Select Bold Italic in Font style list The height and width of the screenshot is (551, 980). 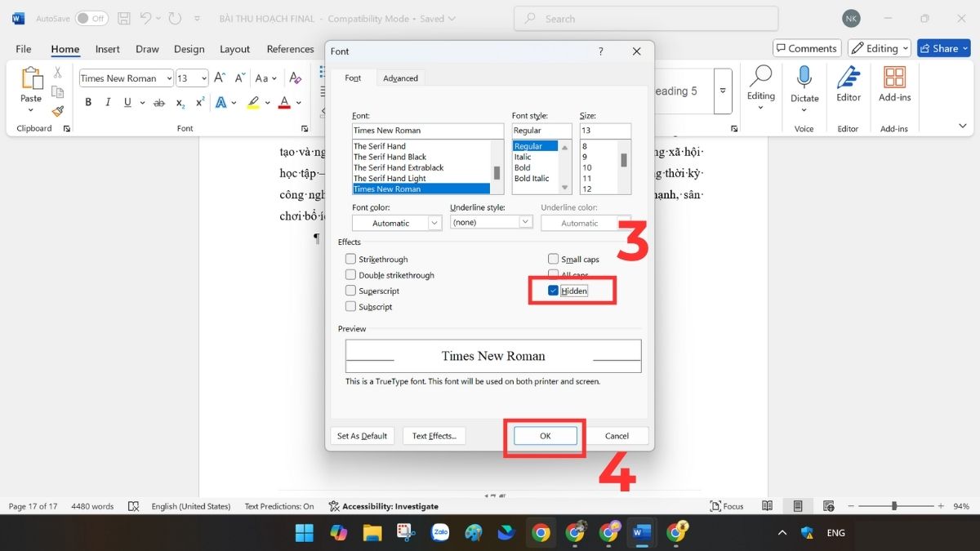tap(532, 179)
